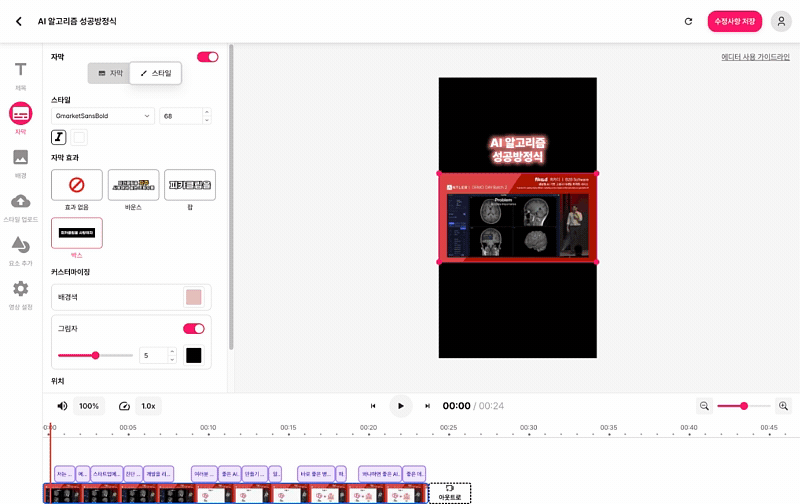Select the '여러분...' subtitle clip
This screenshot has height=504, width=800.
point(204,474)
